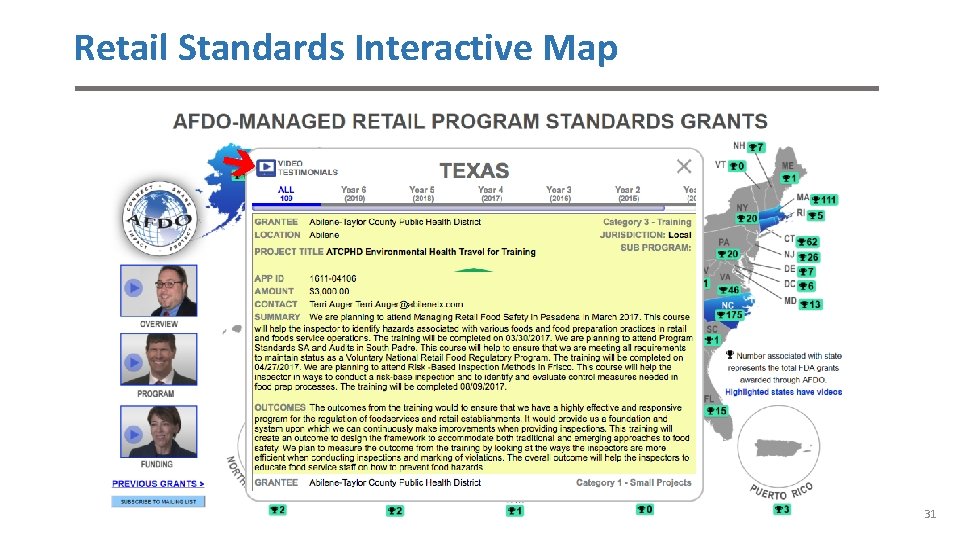
Task: Select the NC 175 grants badge
Action: [730, 315]
